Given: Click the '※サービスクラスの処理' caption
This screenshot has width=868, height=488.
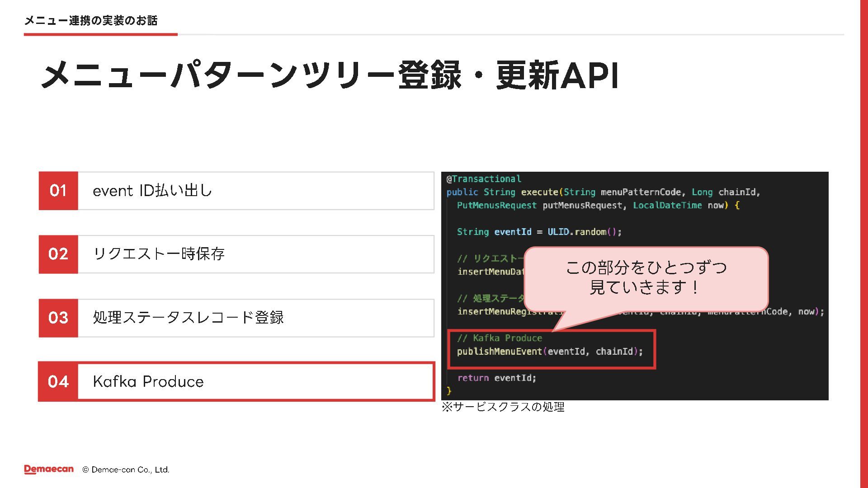Looking at the screenshot, I should 503,407.
